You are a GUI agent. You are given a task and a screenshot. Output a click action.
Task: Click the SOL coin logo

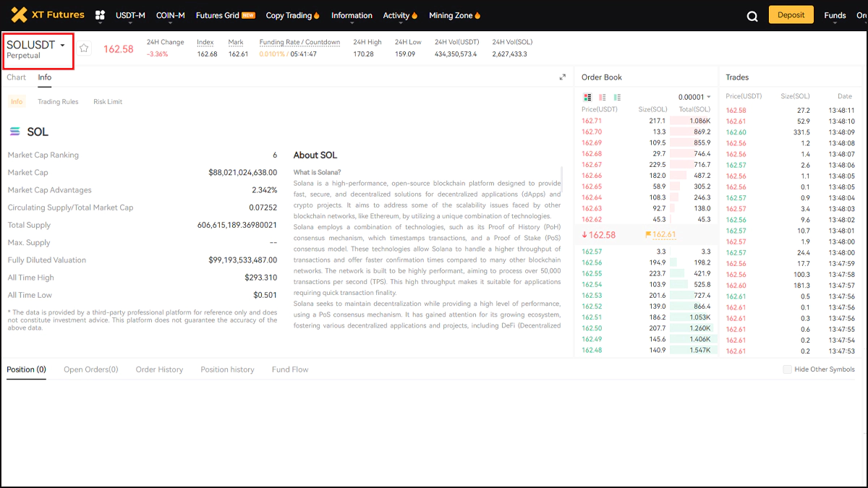click(15, 132)
